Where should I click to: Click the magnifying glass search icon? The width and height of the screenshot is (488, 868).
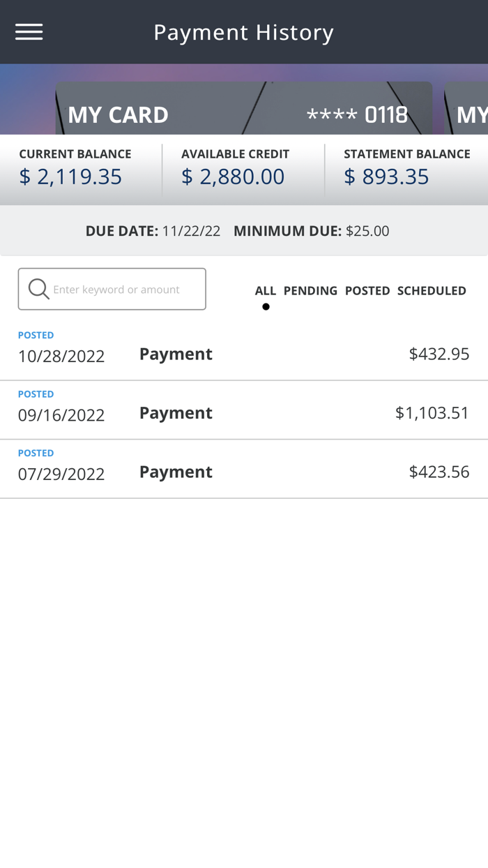point(38,288)
